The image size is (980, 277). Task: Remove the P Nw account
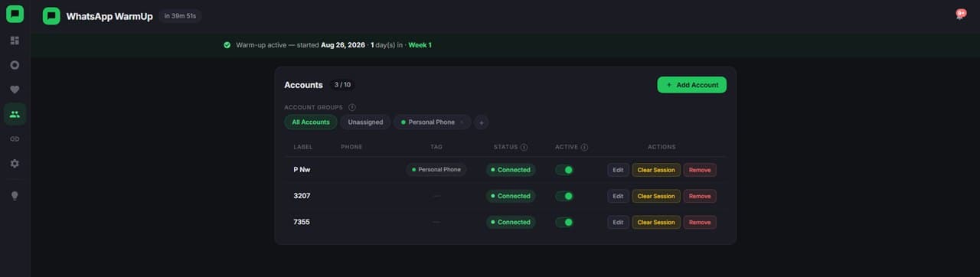(x=700, y=170)
